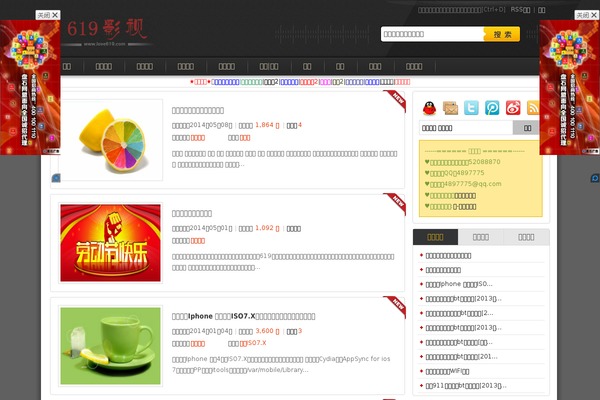
Task: Open sidebar item mentioning Iphone and ISO
Action: click(x=459, y=284)
